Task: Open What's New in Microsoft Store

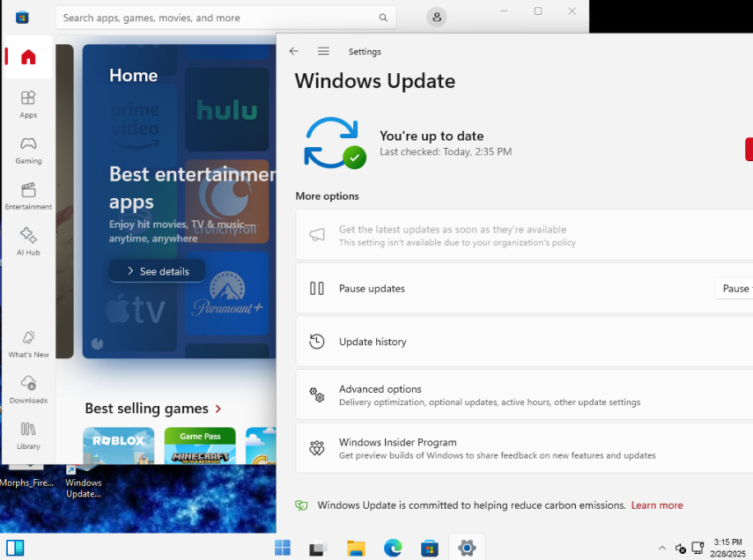Action: (28, 344)
